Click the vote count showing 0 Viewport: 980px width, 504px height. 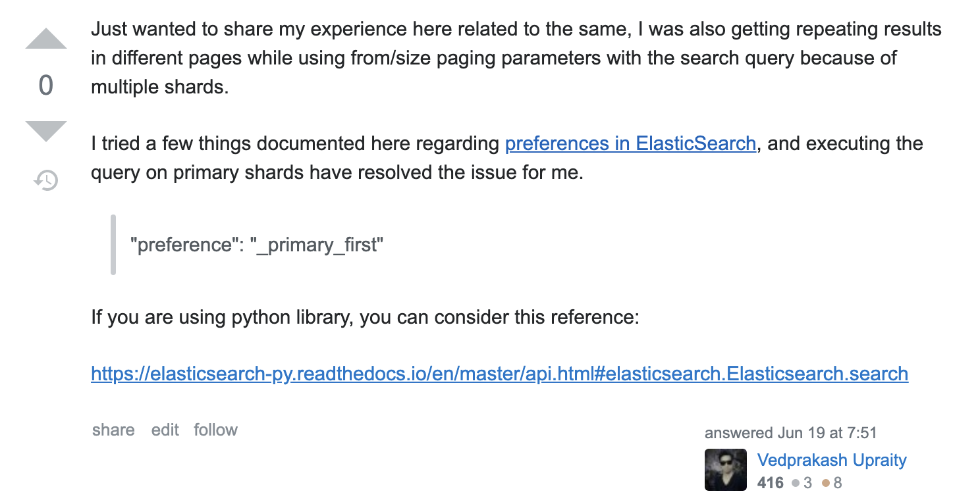click(x=46, y=86)
